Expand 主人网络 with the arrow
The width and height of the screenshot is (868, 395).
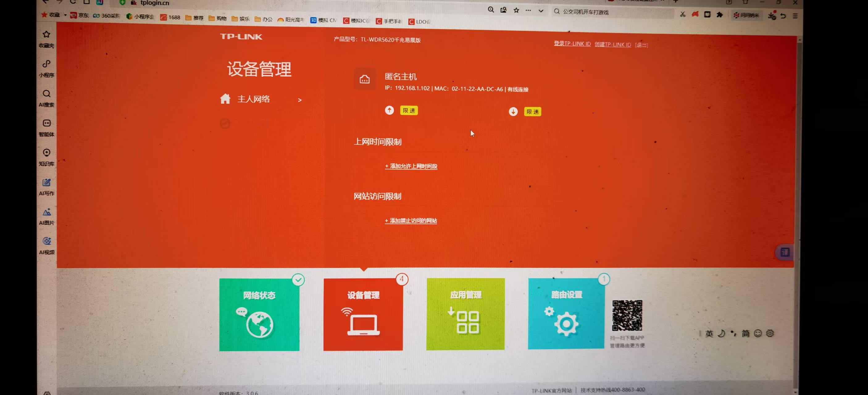(x=299, y=100)
